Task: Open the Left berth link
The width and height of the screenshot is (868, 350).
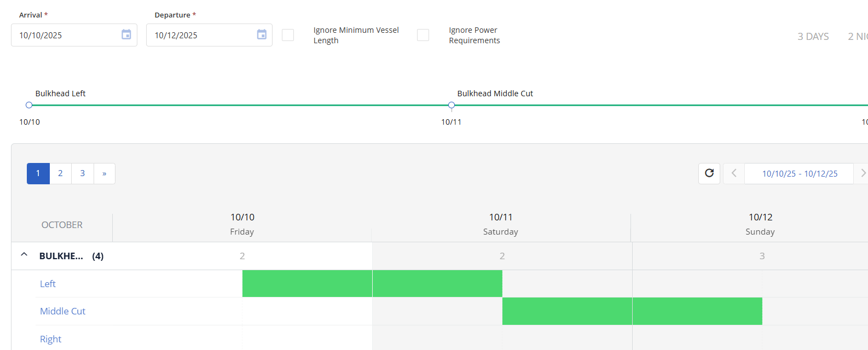Action: [x=48, y=284]
